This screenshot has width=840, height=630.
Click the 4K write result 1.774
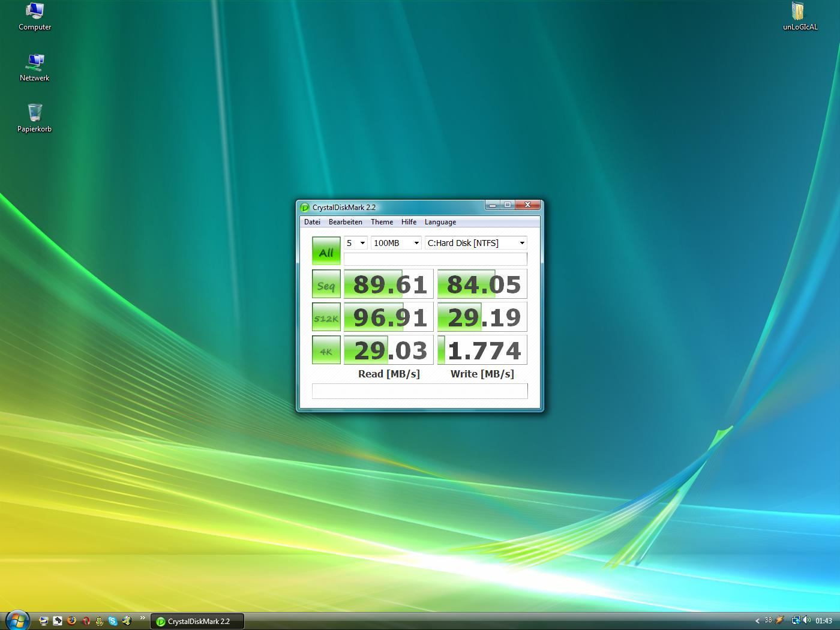[482, 350]
